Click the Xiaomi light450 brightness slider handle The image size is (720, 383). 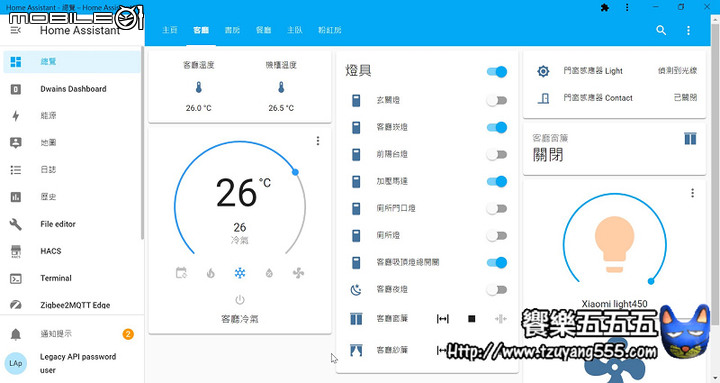tap(651, 281)
